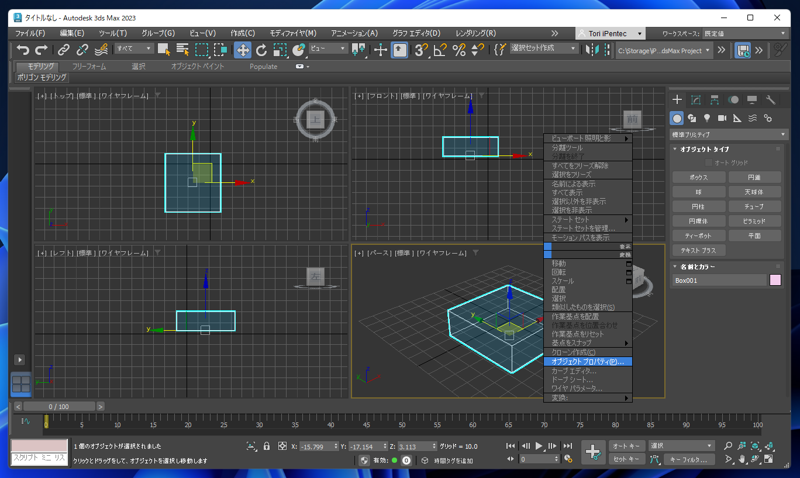Toggle the Angle Snap icon
The width and height of the screenshot is (800, 478).
click(x=440, y=49)
